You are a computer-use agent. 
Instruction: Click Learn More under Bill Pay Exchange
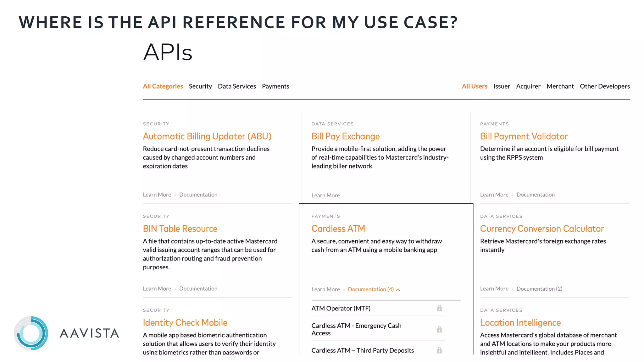point(325,195)
